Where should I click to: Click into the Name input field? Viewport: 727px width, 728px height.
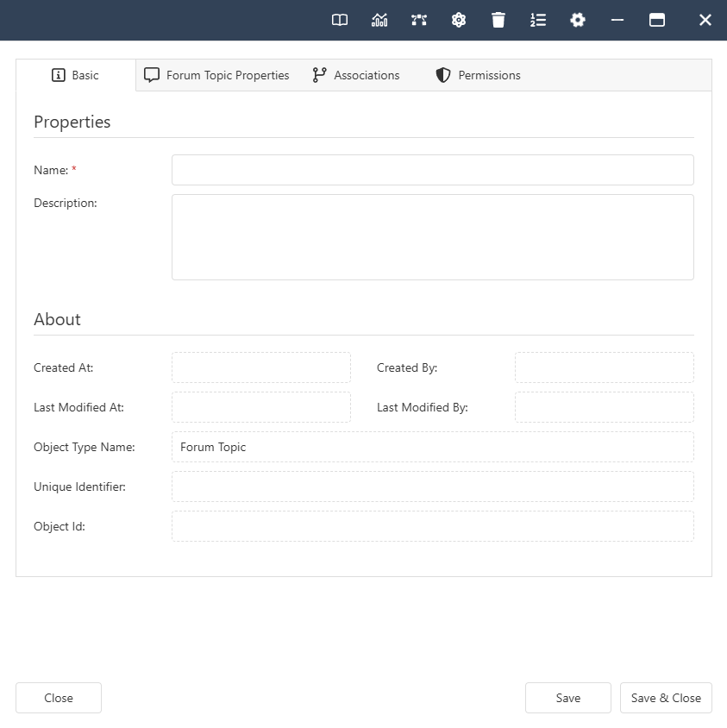432,170
